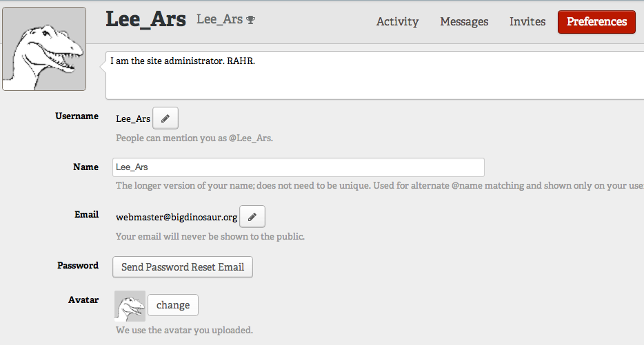
Task: Select the Preferences tab
Action: coord(596,22)
